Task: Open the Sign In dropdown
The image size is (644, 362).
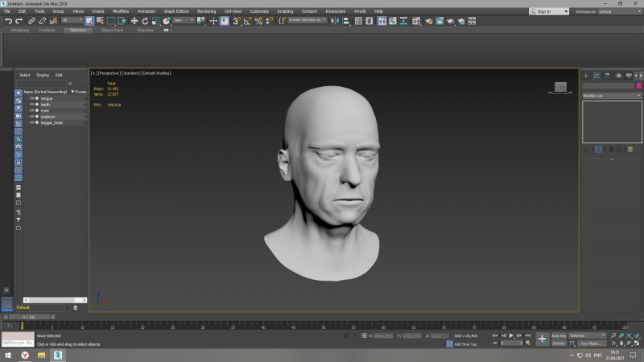Action: [x=549, y=11]
